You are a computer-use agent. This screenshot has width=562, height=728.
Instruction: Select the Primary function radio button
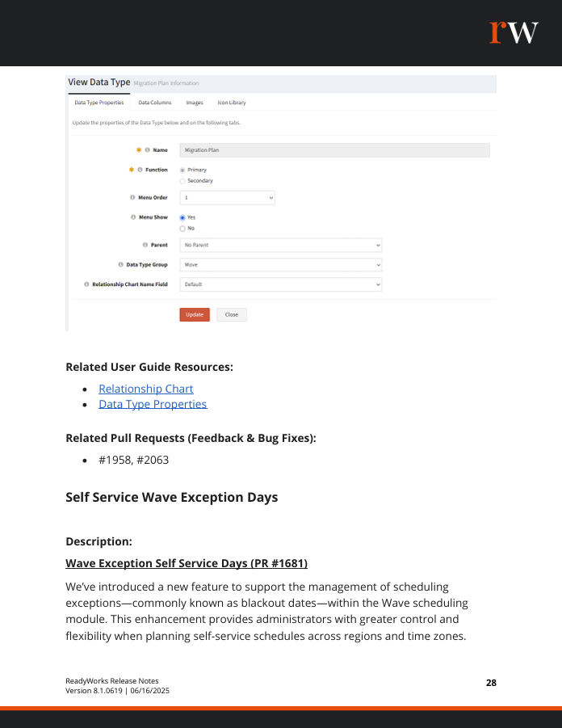click(182, 170)
